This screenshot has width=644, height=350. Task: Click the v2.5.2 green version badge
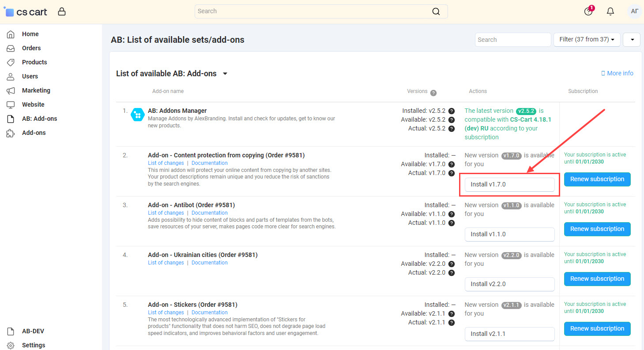pos(526,111)
